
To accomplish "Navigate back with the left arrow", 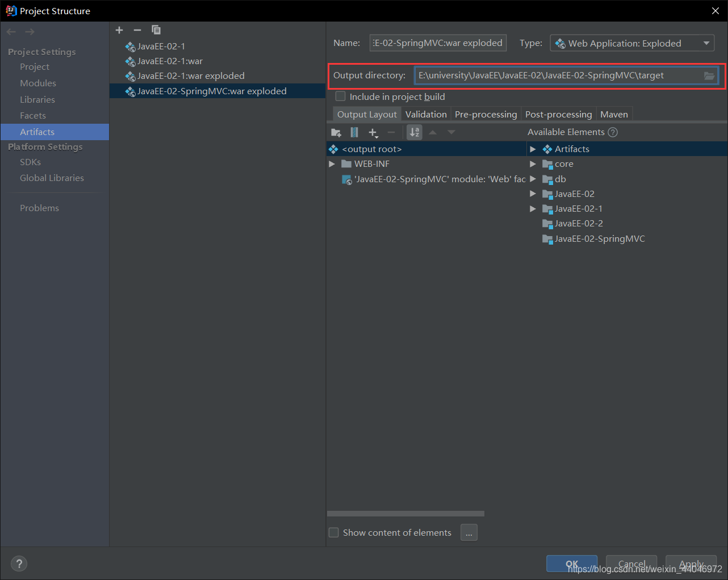I will [x=11, y=32].
